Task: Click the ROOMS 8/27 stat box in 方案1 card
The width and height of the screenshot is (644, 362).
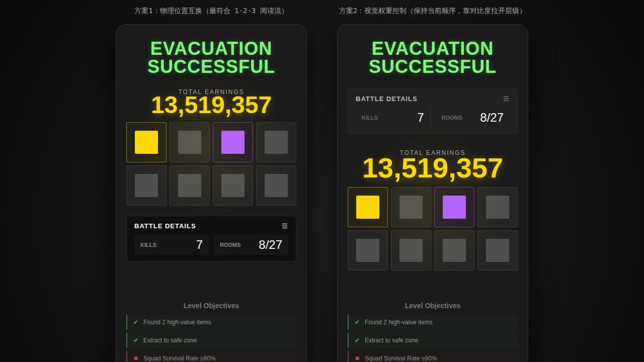Action: pos(251,245)
